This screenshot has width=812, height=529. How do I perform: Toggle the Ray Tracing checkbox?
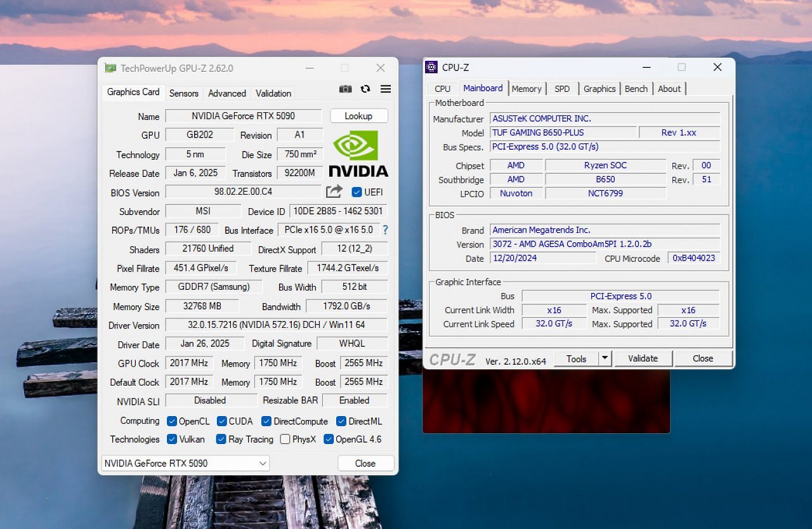click(x=221, y=439)
